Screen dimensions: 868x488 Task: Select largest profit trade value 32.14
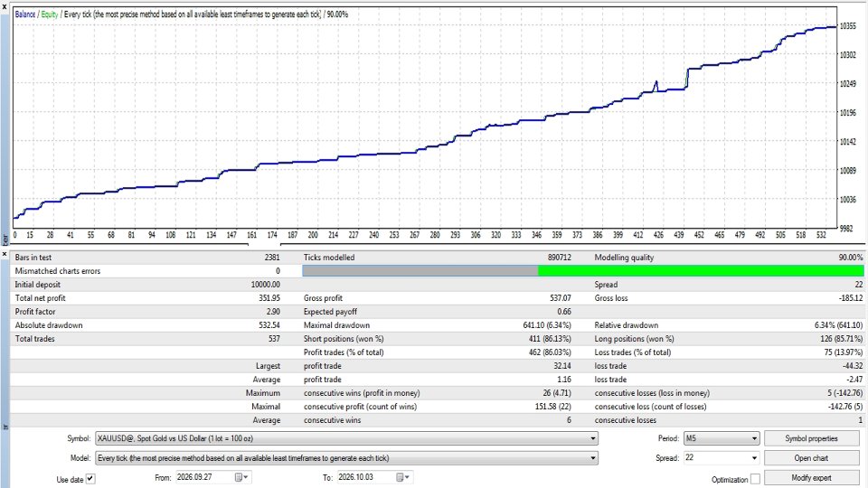[x=561, y=366]
